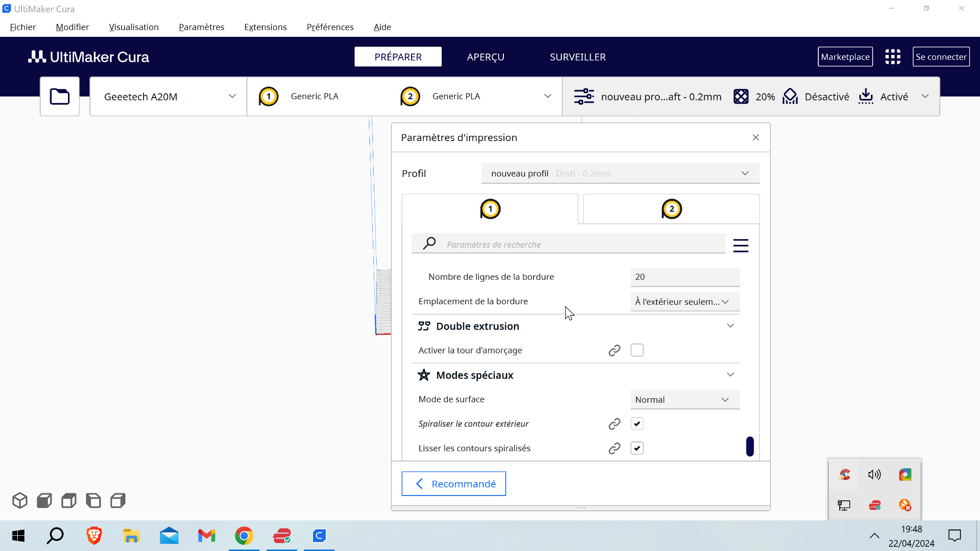
Task: Enable Activer la tour d'amorçage checkbox
Action: [x=637, y=351]
